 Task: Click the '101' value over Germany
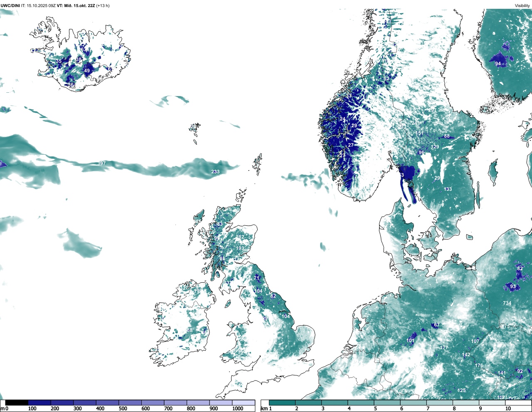pos(410,340)
